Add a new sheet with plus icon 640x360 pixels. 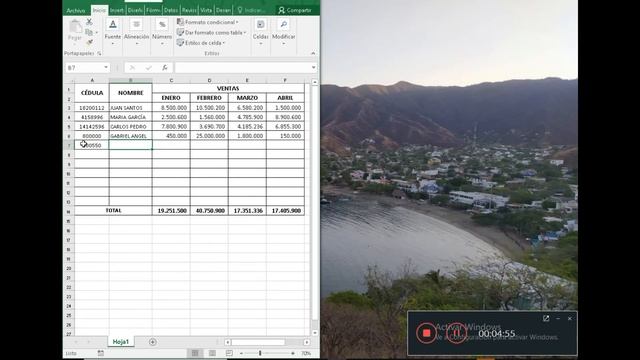coord(153,342)
